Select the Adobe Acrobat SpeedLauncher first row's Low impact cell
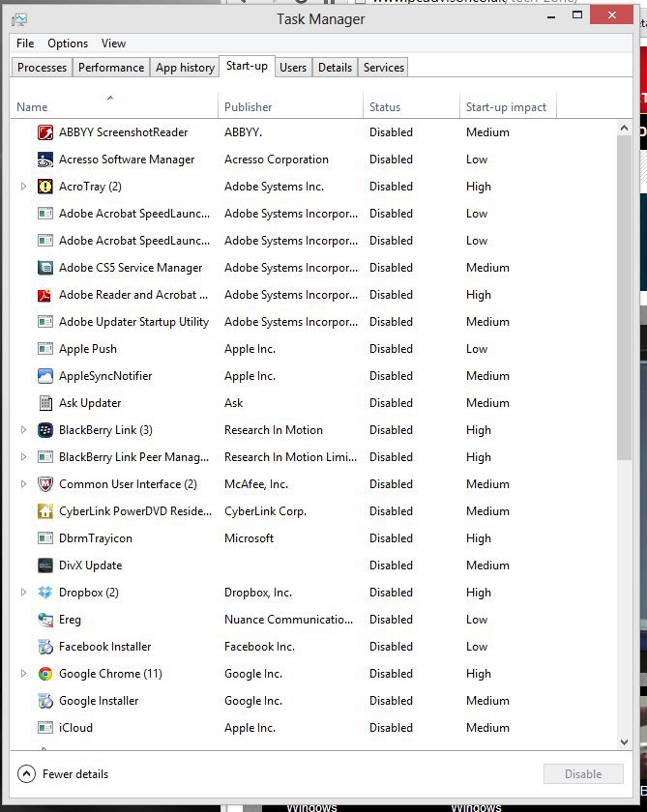Viewport: 647px width, 812px height. (477, 214)
